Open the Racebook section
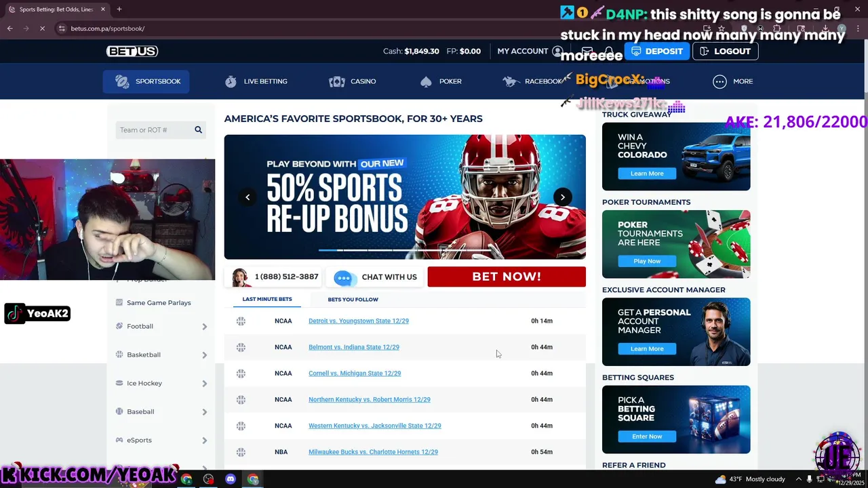 point(533,81)
